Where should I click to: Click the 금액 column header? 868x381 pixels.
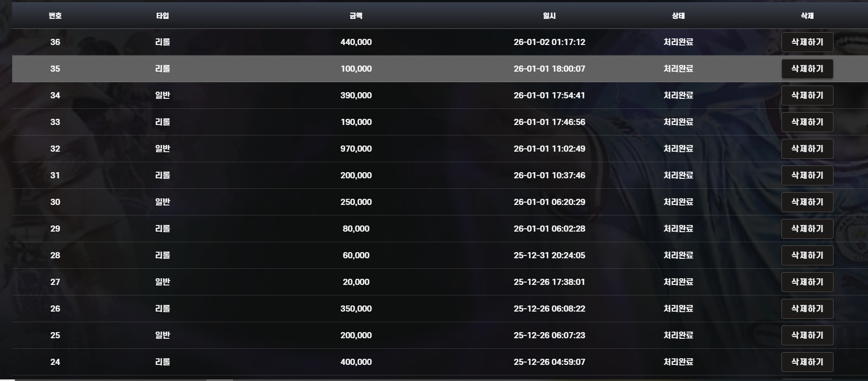tap(356, 16)
